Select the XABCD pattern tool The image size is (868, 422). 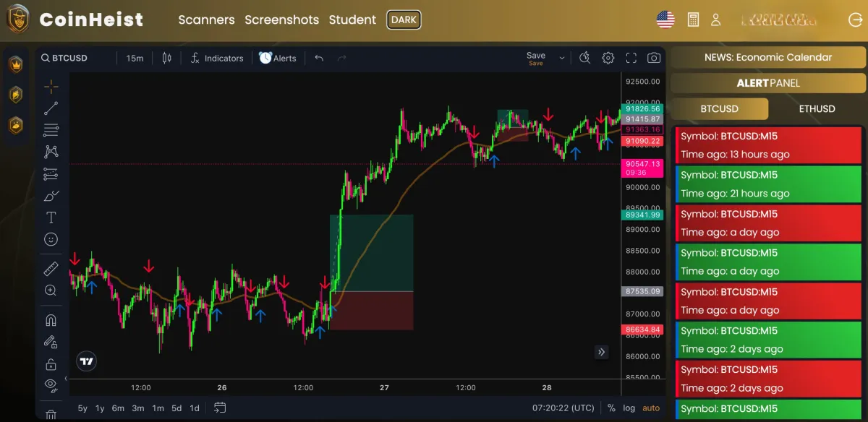click(x=51, y=152)
